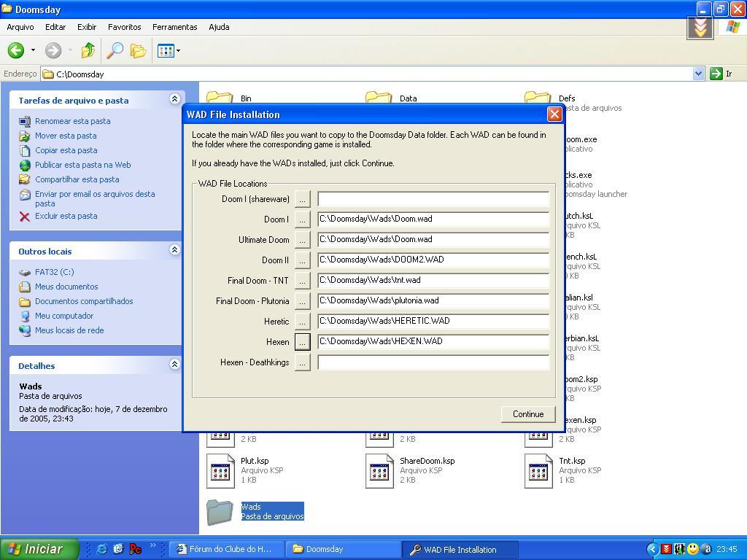The height and width of the screenshot is (560, 747).
Task: Browse for Doom I WAD file
Action: click(x=303, y=219)
